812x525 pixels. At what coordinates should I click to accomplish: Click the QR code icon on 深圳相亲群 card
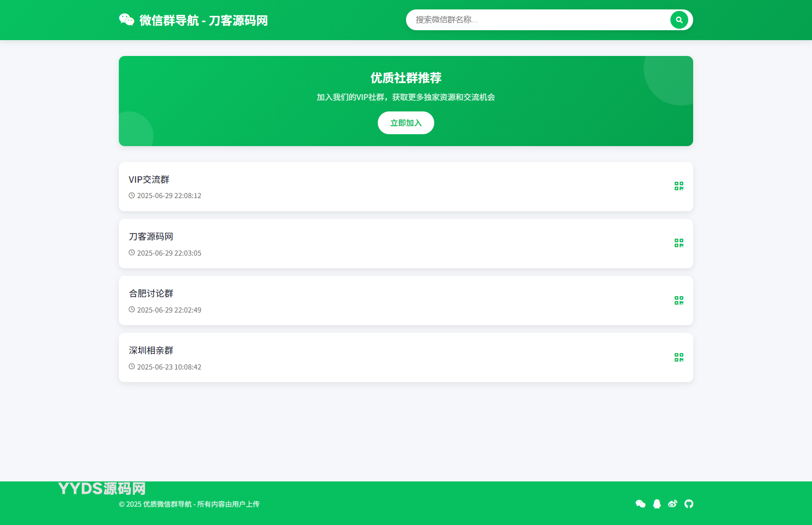(x=679, y=357)
